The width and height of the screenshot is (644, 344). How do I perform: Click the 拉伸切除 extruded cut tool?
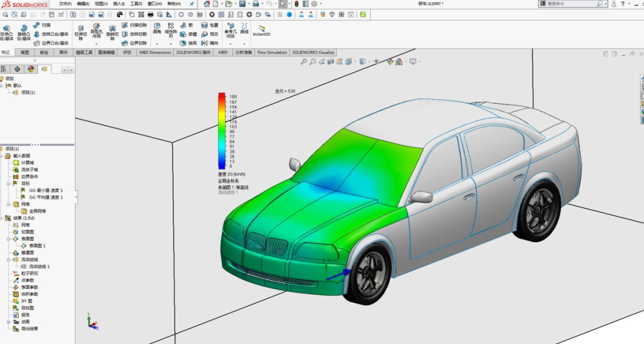click(x=81, y=33)
